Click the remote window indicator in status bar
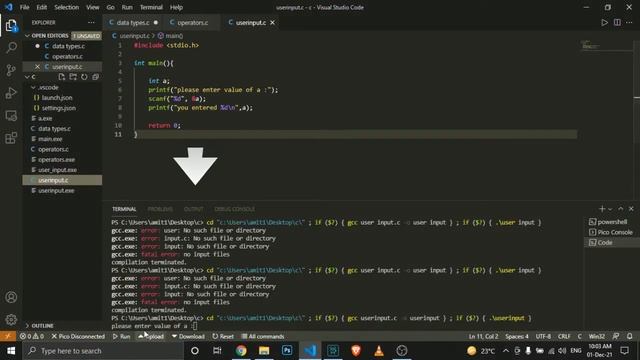This screenshot has width=640, height=360. coord(8,336)
